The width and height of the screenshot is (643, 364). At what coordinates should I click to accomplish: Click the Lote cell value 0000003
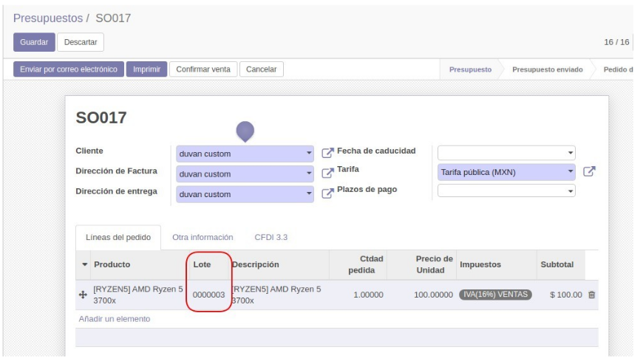tap(208, 295)
